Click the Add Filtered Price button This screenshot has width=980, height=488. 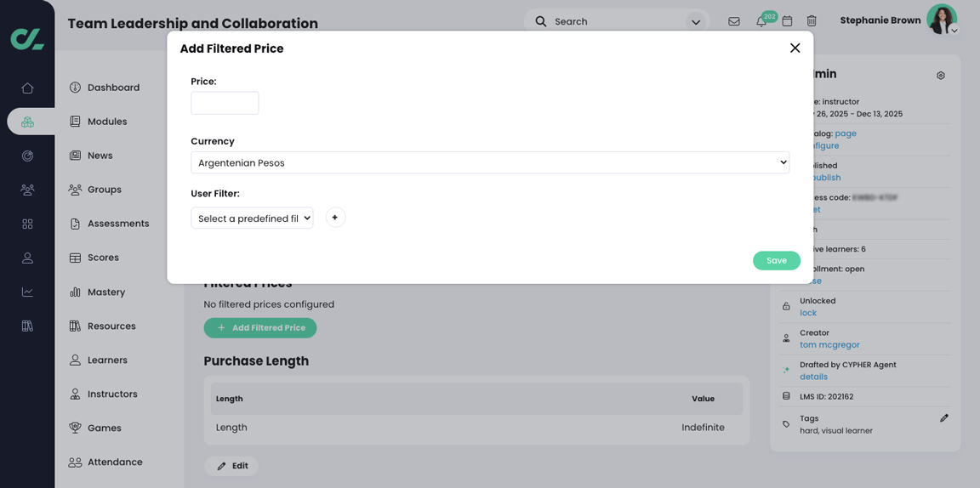pos(260,327)
